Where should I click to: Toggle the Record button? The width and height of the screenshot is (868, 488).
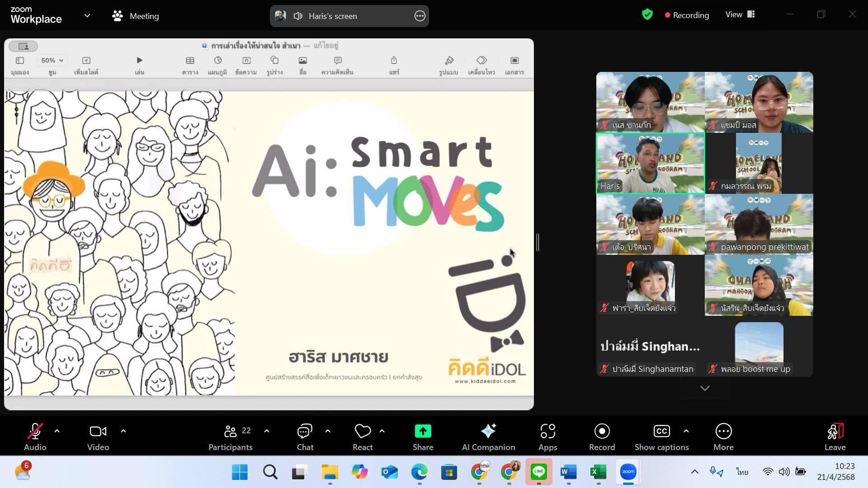tap(602, 436)
